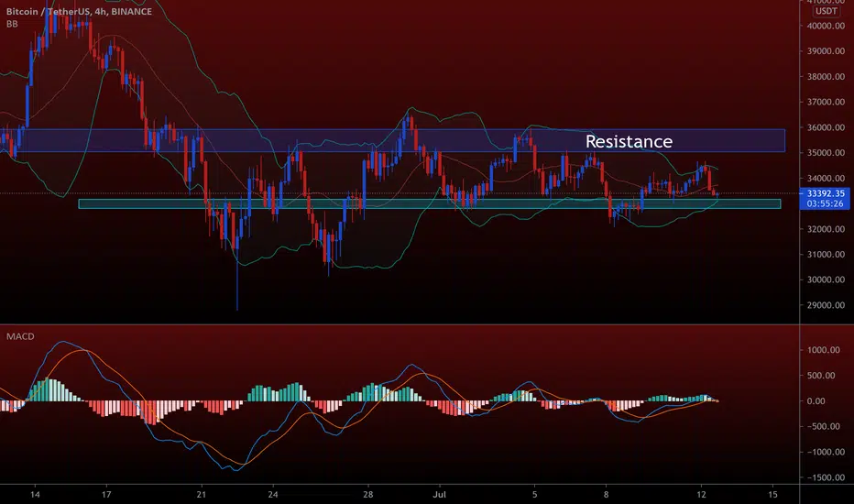Click the MACD 1000.00 axis label
This screenshot has height=504, width=854.
823,350
